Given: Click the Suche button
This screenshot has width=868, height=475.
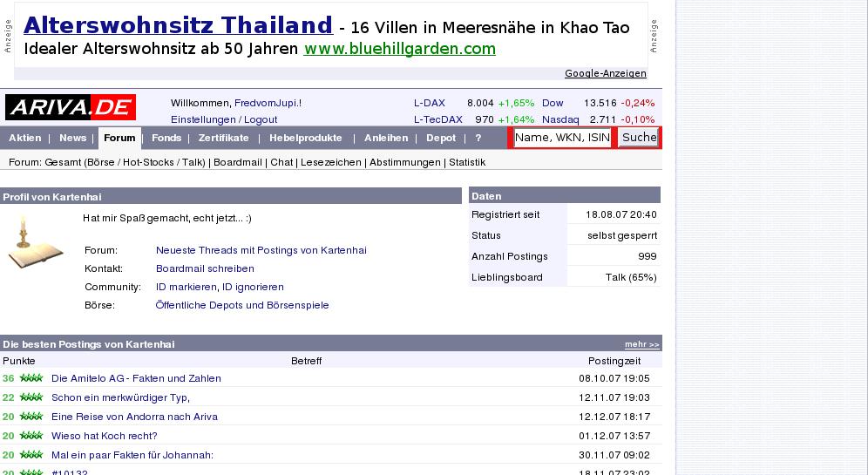Looking at the screenshot, I should pyautogui.click(x=639, y=138).
